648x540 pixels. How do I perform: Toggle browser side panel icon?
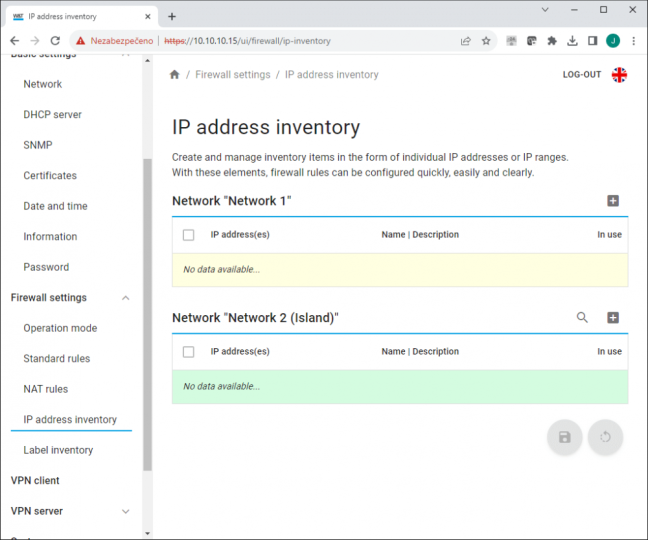pos(592,40)
